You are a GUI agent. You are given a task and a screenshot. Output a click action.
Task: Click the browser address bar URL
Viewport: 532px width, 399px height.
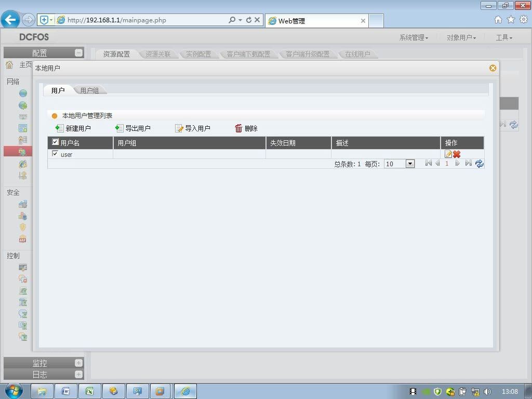pos(117,20)
